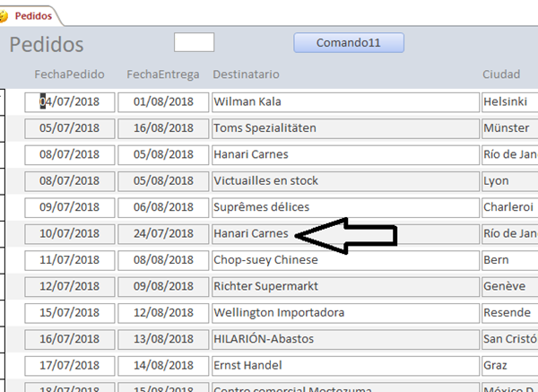Screen dimensions: 538x392
Task: Select the 01/08/2018 delivery date field
Action: (163, 102)
